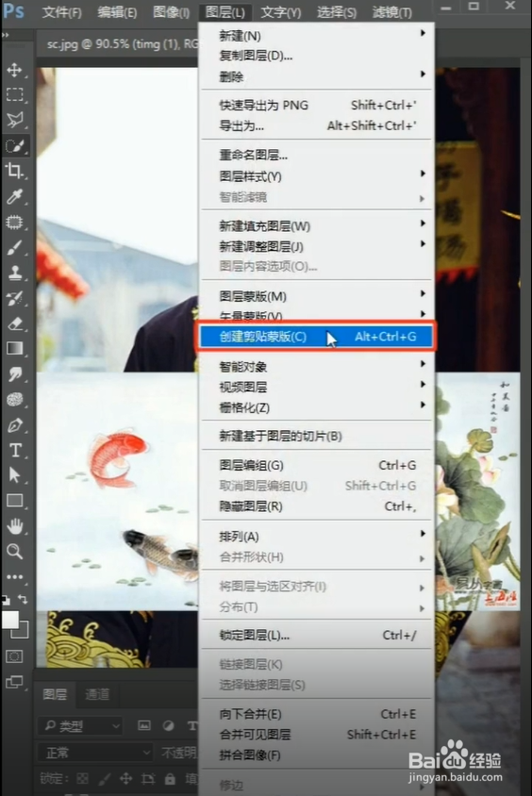This screenshot has height=796, width=532.
Task: Expand the 智能对象 submenu
Action: 316,367
